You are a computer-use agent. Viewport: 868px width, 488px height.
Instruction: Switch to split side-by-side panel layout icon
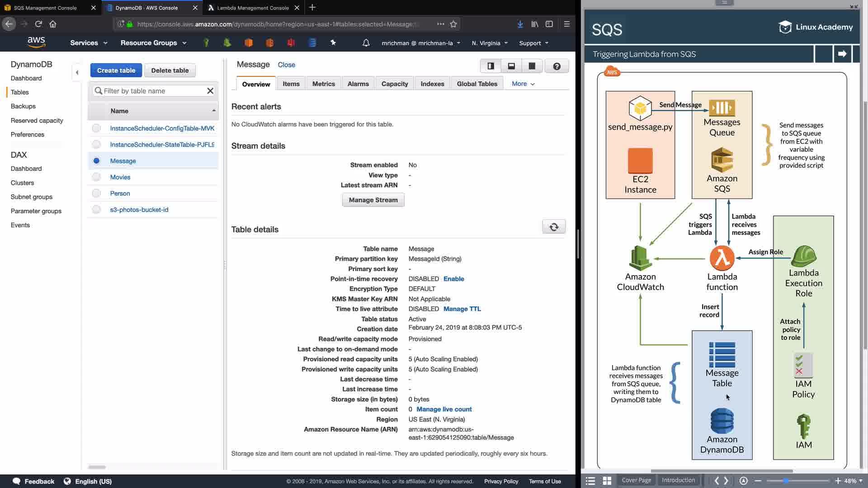(491, 66)
